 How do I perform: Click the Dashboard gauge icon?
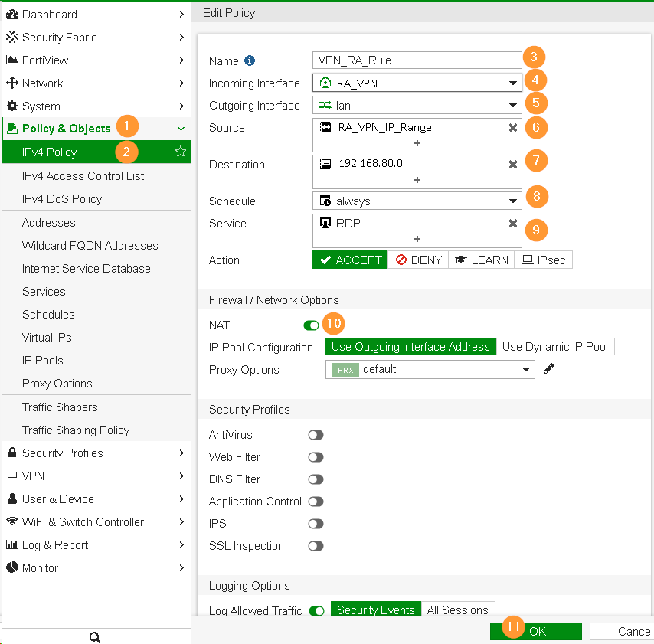[12, 15]
